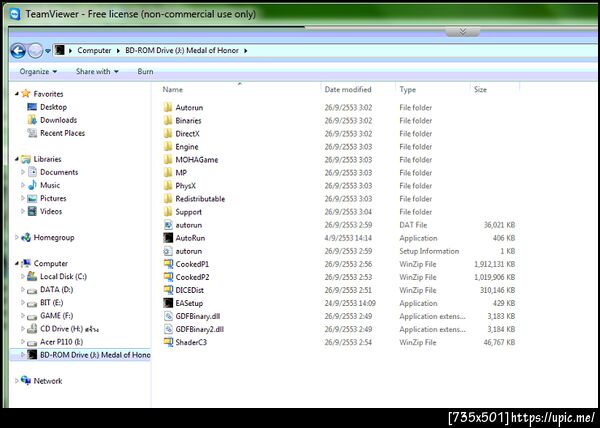The image size is (600, 428).
Task: Click the Burn toolbar button
Action: (145, 72)
